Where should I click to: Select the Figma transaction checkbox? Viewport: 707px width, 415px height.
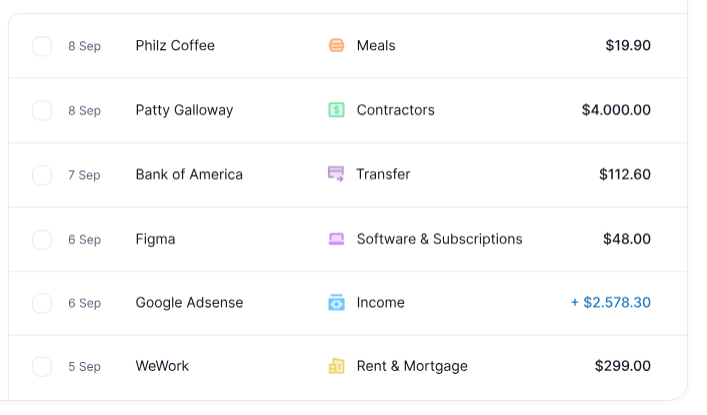click(42, 239)
